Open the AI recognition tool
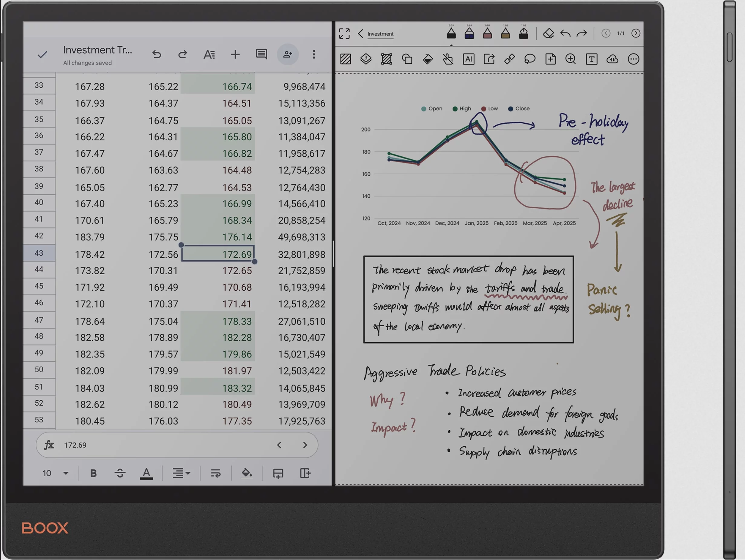The height and width of the screenshot is (560, 745). (x=468, y=59)
